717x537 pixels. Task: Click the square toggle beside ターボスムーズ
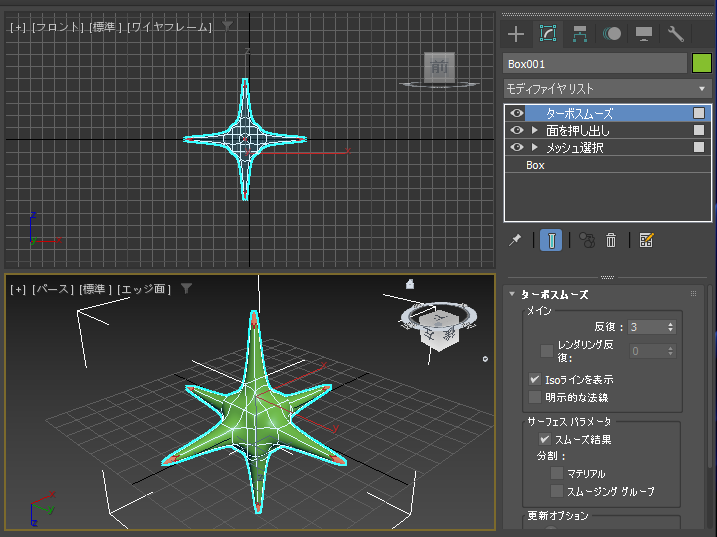pyautogui.click(x=699, y=113)
